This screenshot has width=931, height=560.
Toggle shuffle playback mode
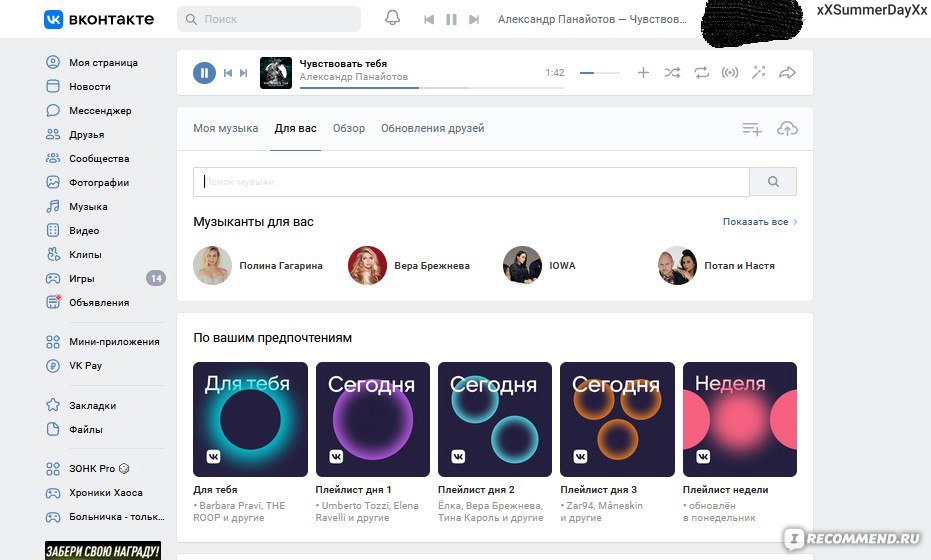pyautogui.click(x=672, y=72)
